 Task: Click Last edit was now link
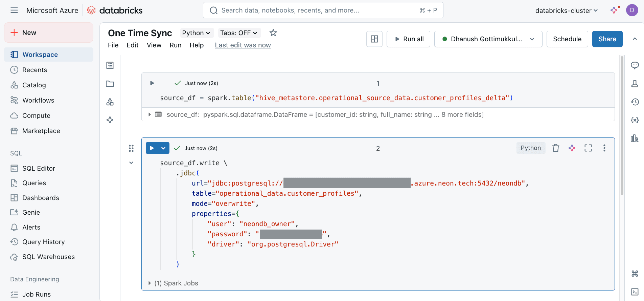[243, 45]
